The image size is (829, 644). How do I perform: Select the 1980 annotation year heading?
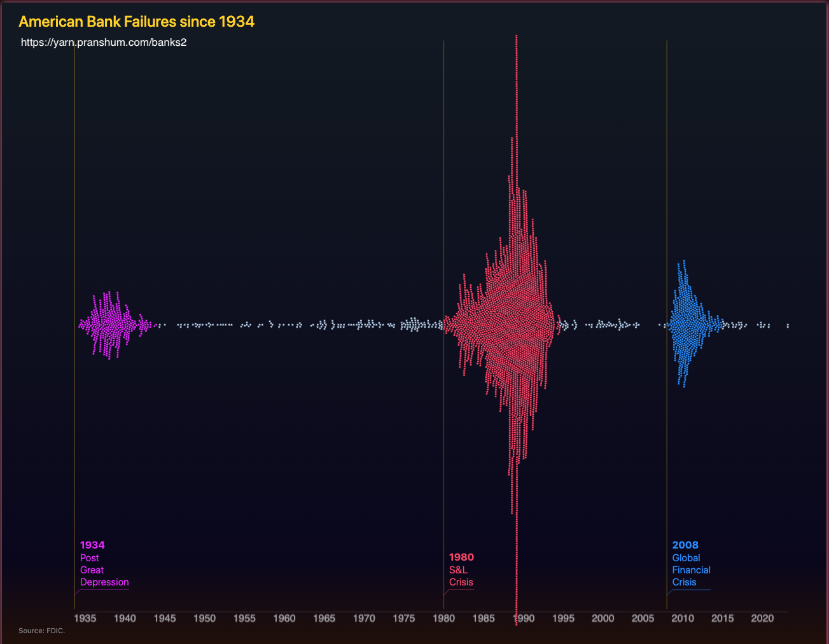(x=461, y=557)
